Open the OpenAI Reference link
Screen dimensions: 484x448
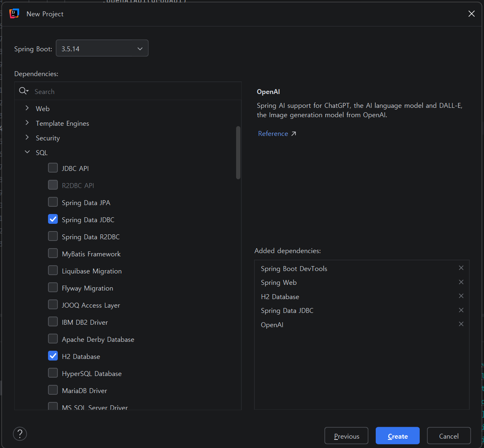coord(273,133)
